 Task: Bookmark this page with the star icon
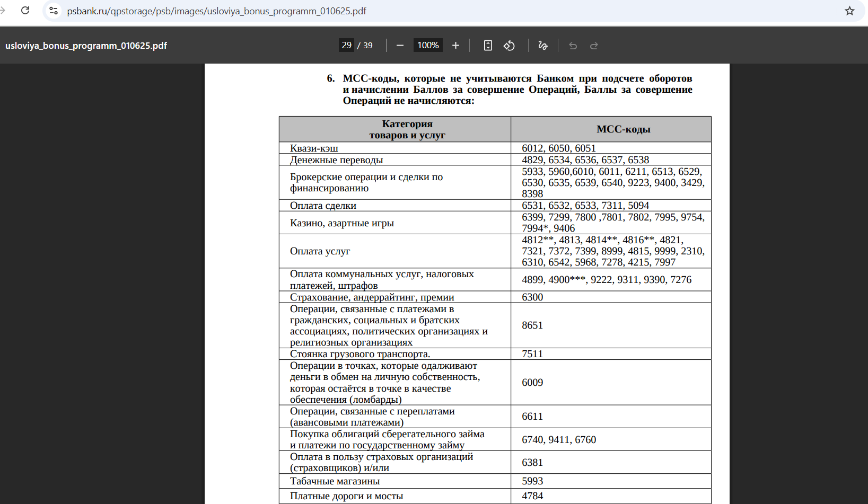coord(849,11)
